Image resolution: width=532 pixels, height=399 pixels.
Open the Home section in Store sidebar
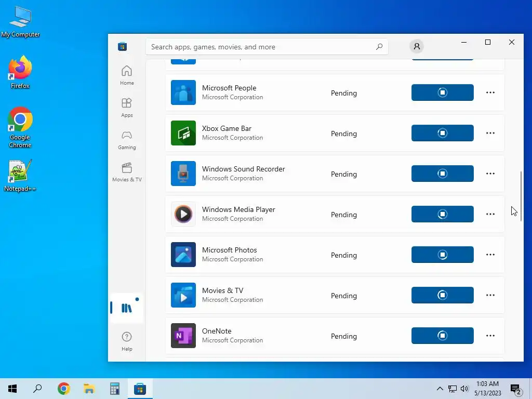127,75
